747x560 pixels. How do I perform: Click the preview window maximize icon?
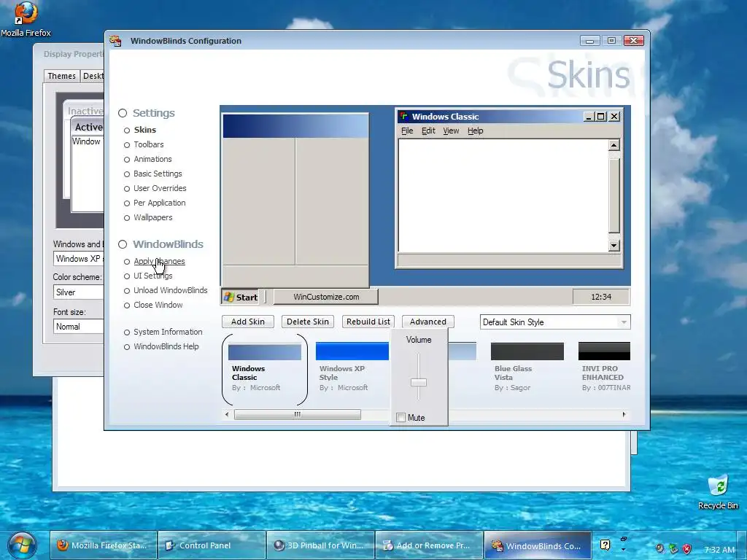click(601, 117)
